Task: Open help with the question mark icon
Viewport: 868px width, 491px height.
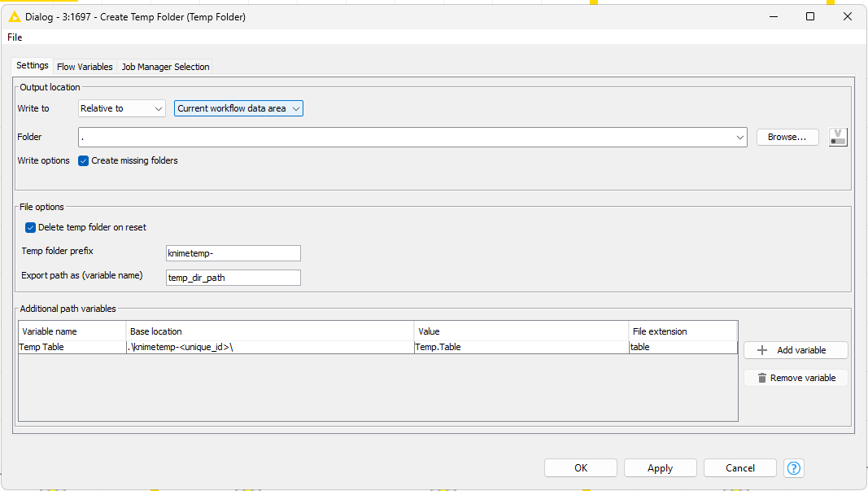Action: [794, 468]
